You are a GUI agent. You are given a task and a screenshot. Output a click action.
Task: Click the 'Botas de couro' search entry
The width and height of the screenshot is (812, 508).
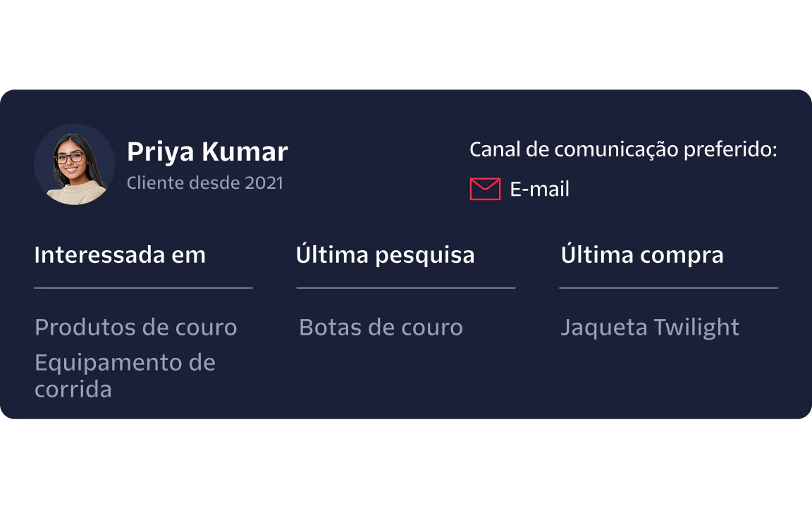click(x=381, y=327)
